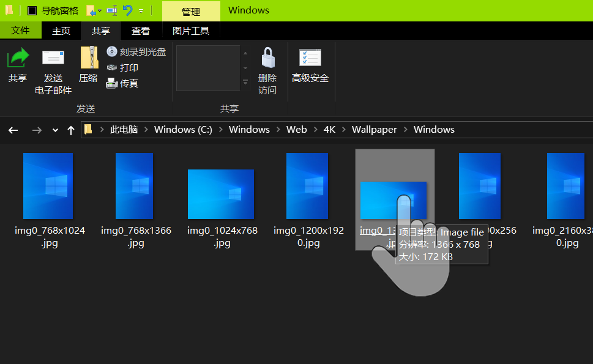Expand the chevron after 此电脑 in breadcrumb
This screenshot has width=593, height=364.
(x=146, y=130)
